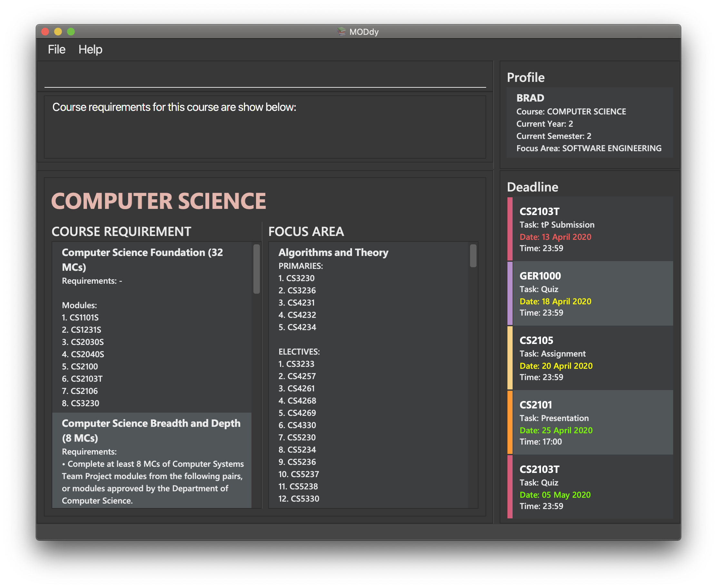
Task: Click Current Semester: 2 in profile
Action: click(x=554, y=136)
